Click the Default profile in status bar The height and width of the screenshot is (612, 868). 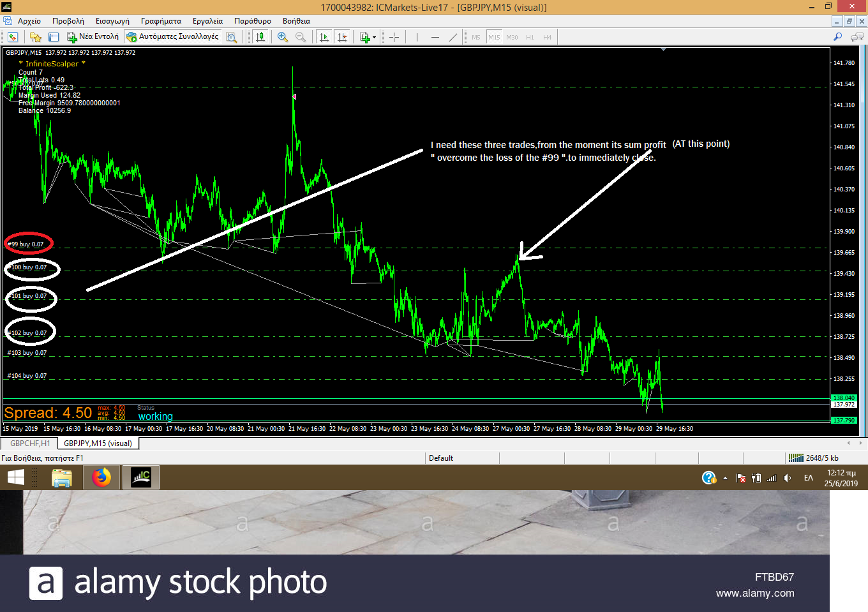click(441, 458)
